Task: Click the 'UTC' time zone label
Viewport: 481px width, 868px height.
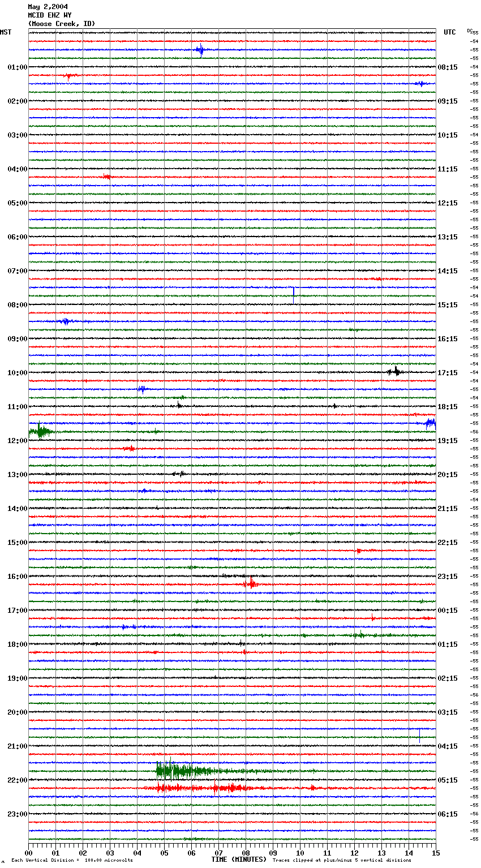Action: (x=450, y=32)
